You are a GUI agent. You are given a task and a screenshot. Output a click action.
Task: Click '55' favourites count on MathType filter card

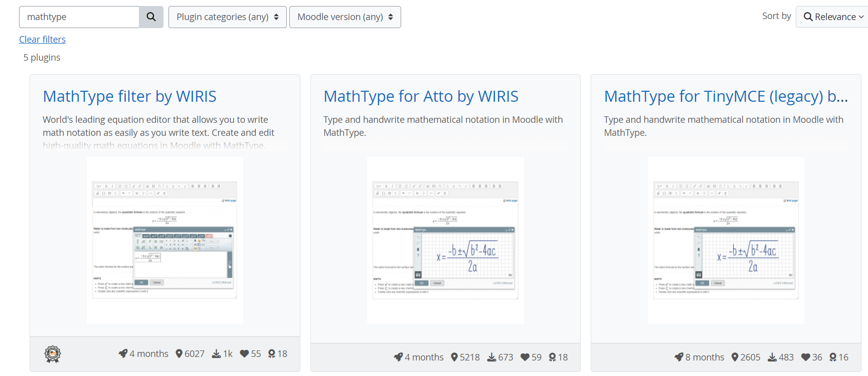click(x=256, y=353)
